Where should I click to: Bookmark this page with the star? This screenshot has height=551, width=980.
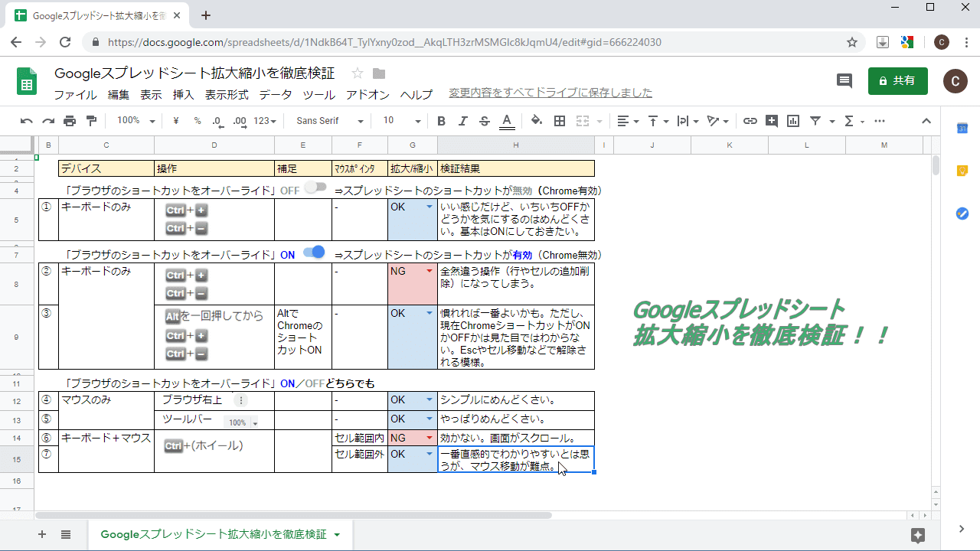(x=852, y=43)
